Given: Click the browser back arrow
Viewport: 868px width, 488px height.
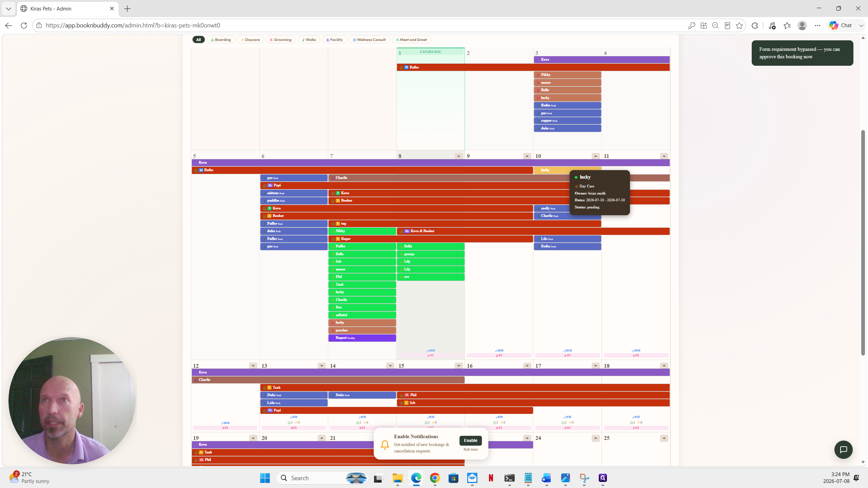Looking at the screenshot, I should [8, 25].
